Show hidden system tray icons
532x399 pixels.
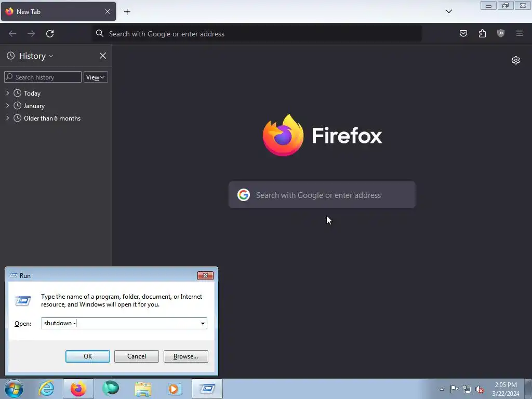[442, 389]
